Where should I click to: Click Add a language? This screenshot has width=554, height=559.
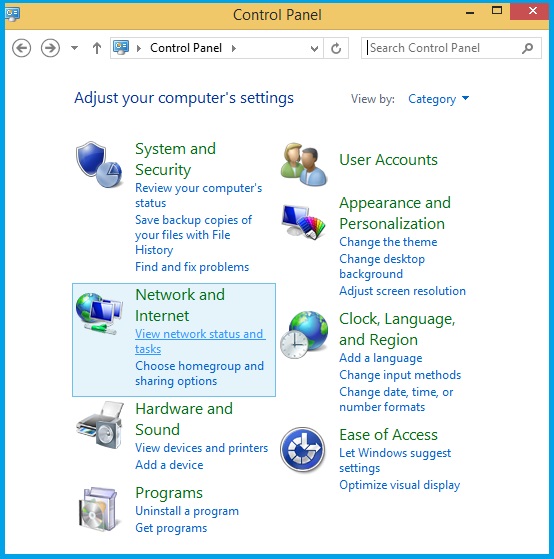[x=381, y=358]
